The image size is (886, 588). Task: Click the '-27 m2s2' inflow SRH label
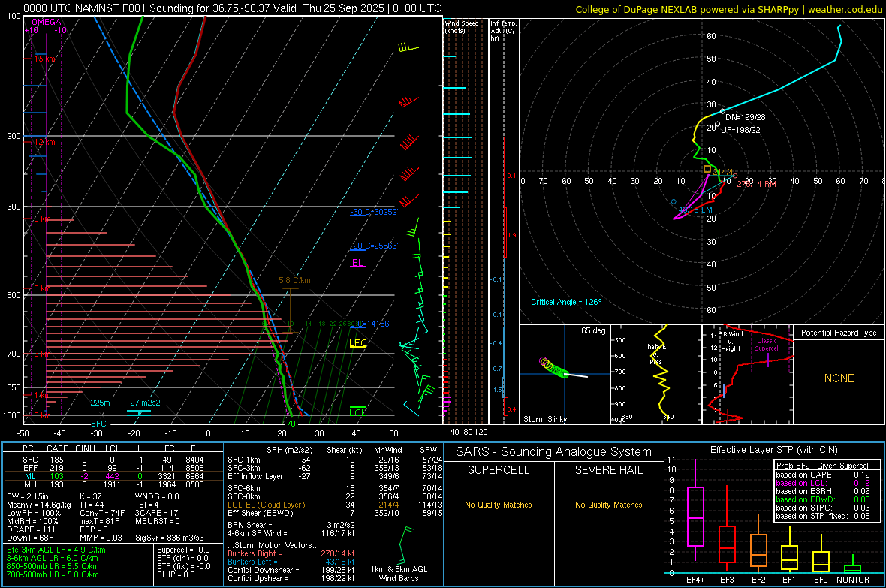click(143, 403)
